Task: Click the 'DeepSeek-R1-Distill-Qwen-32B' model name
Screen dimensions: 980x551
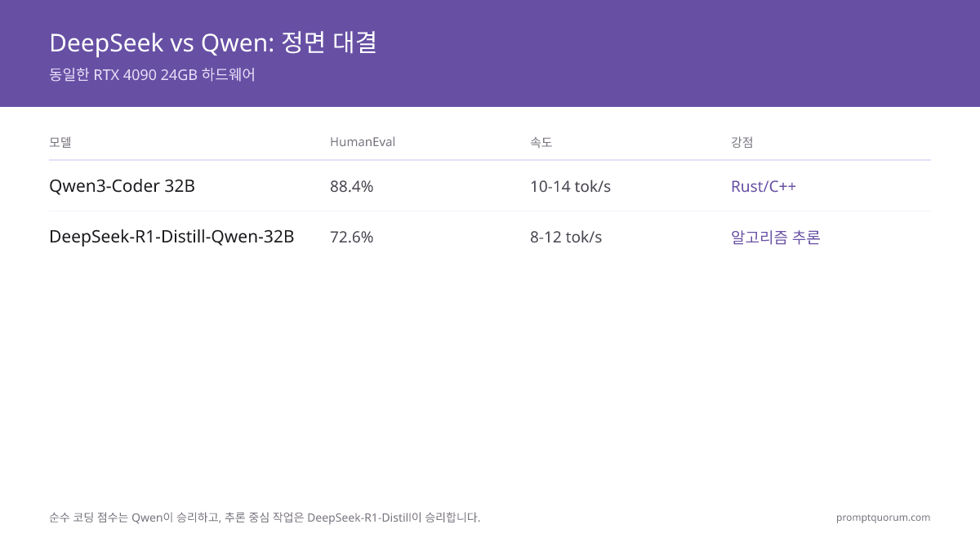Action: pyautogui.click(x=171, y=237)
